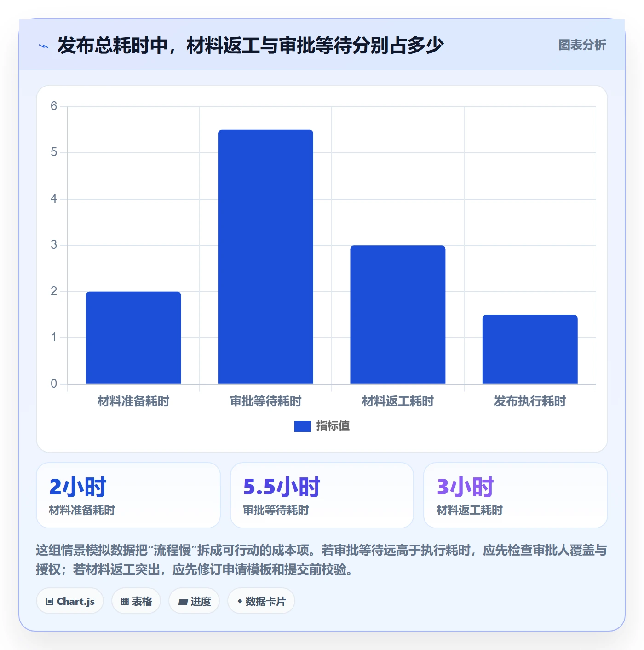Click the 进度 tag chip

click(194, 601)
